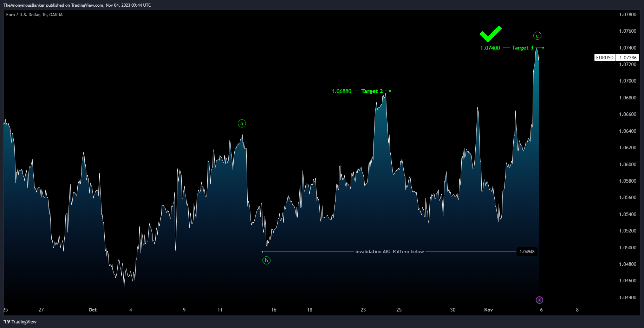Click the purple lightning event icon
This screenshot has height=328, width=644.
point(539,300)
